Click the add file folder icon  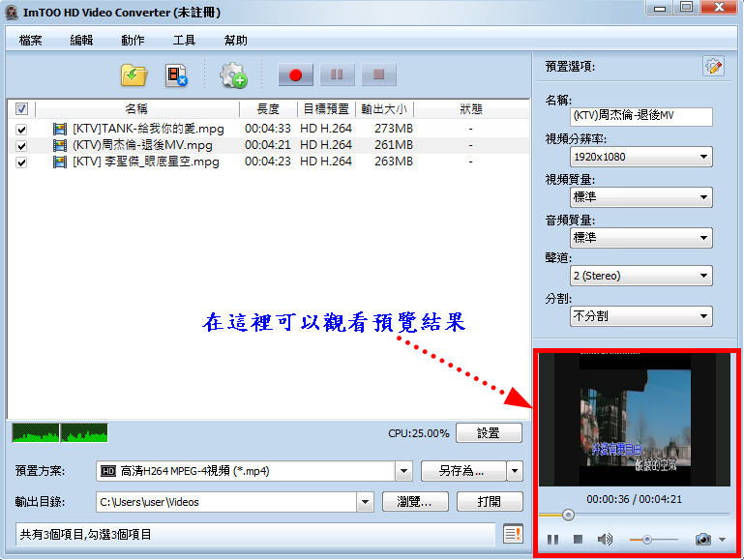pos(133,74)
